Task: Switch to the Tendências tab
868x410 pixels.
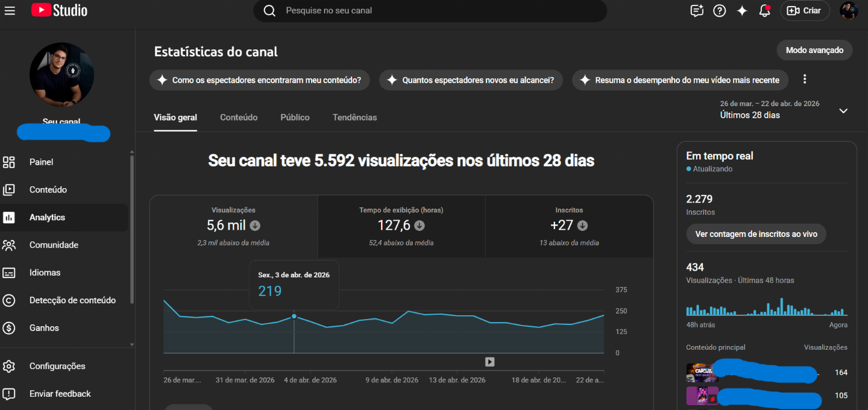Action: tap(354, 118)
